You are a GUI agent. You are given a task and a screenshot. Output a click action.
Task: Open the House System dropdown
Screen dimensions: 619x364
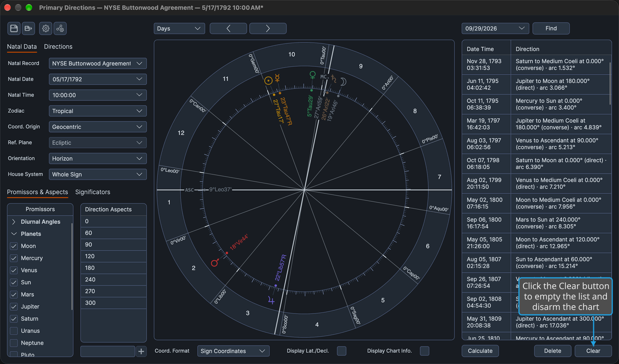(x=98, y=174)
